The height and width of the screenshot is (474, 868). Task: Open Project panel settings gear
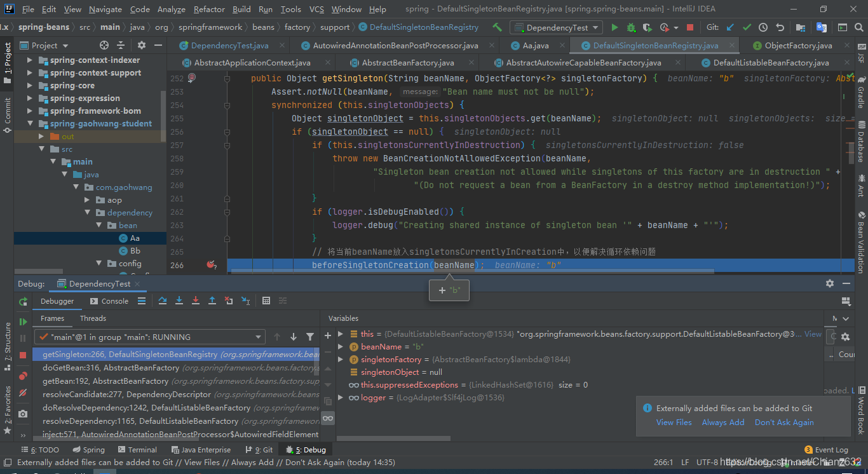click(x=142, y=45)
